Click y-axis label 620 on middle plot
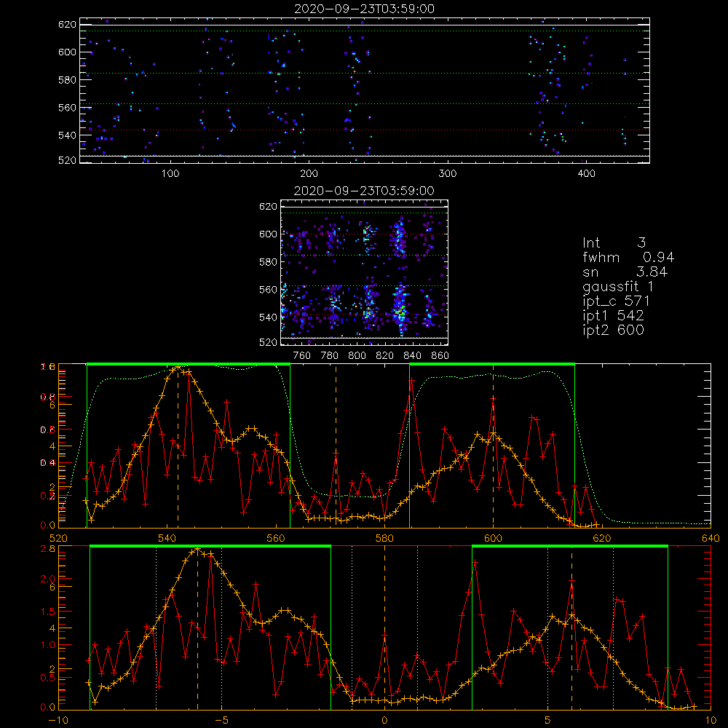Screen dimensions: 728x728 tap(268, 206)
